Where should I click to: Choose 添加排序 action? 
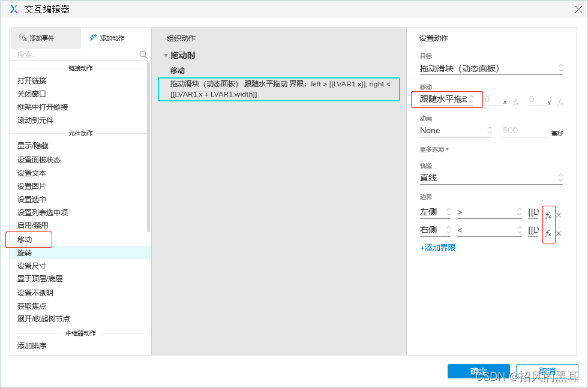pos(32,345)
